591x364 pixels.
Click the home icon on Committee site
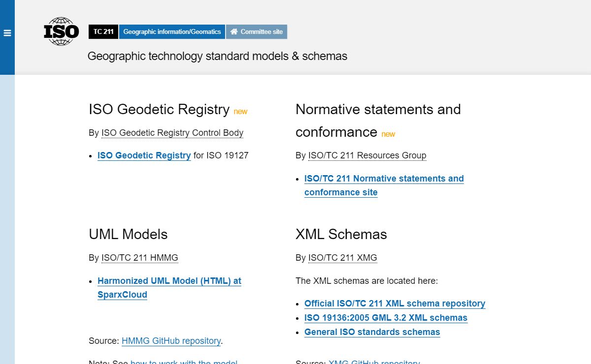pos(234,31)
